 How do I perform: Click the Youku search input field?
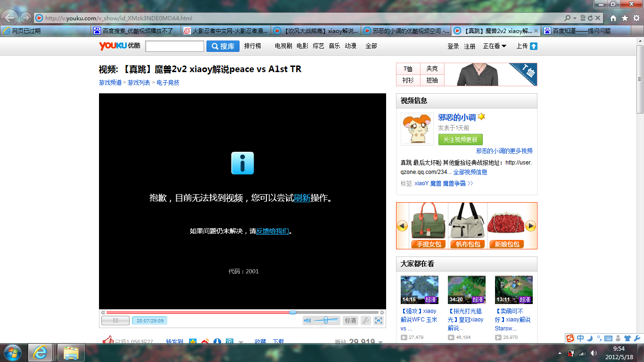(x=174, y=46)
